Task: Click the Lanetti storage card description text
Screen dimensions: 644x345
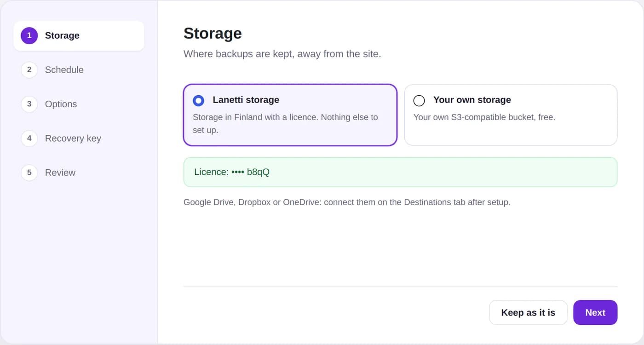Action: click(x=285, y=124)
